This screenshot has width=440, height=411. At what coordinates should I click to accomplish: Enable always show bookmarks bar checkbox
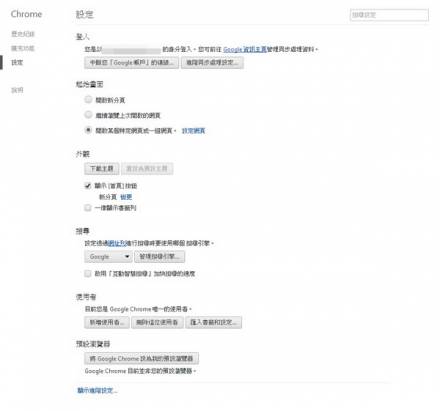click(x=88, y=208)
